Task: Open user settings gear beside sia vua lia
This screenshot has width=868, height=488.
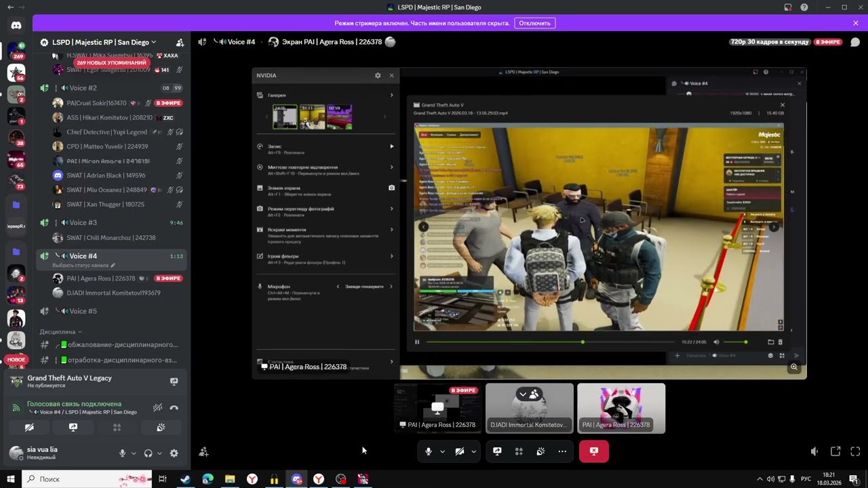Action: 174,453
